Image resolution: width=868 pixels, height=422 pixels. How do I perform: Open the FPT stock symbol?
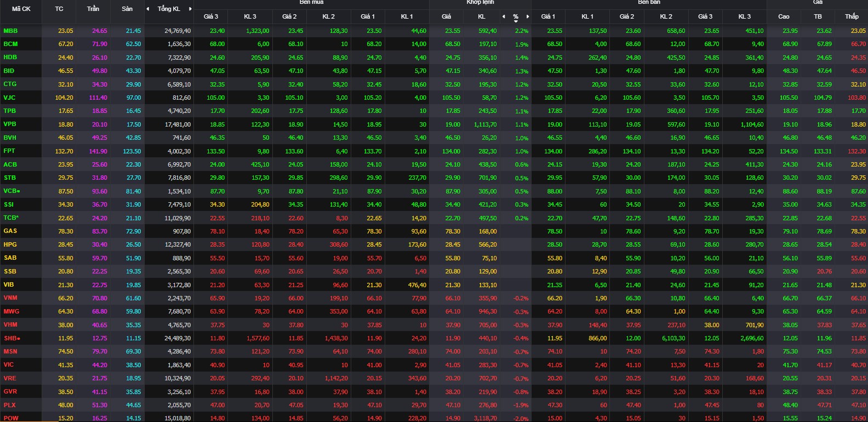point(9,151)
